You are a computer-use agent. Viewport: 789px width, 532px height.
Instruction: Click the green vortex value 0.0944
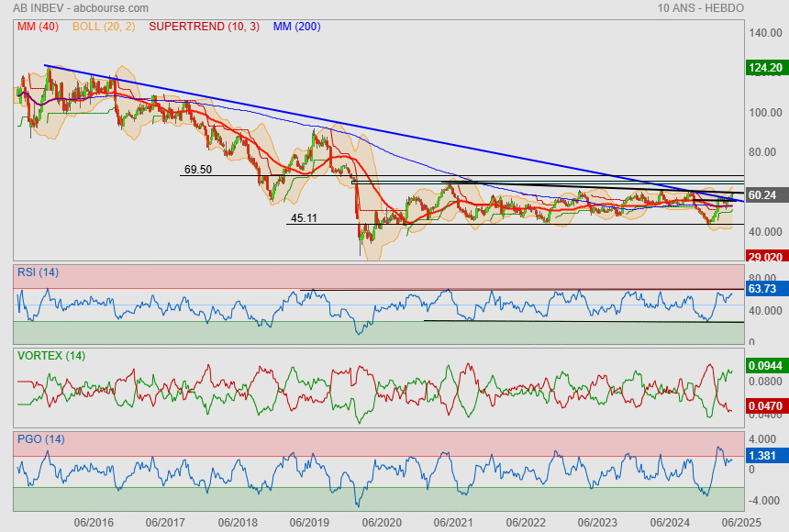[x=766, y=365]
